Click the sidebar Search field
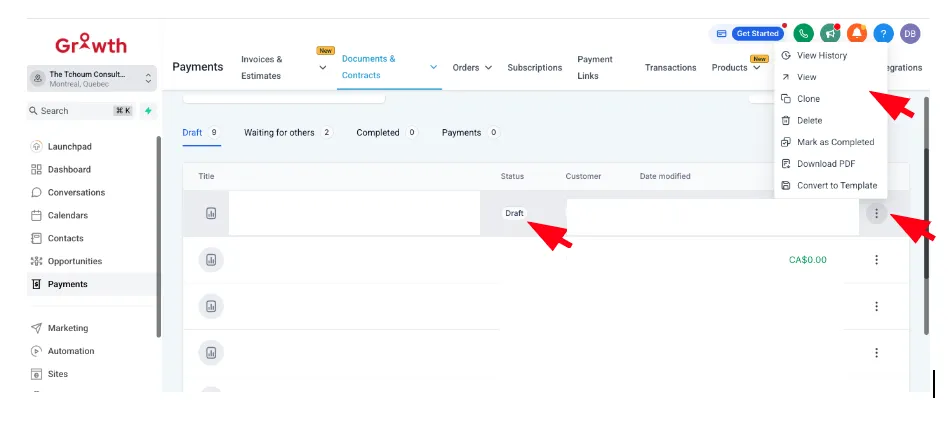The image size is (950, 426). (x=80, y=111)
